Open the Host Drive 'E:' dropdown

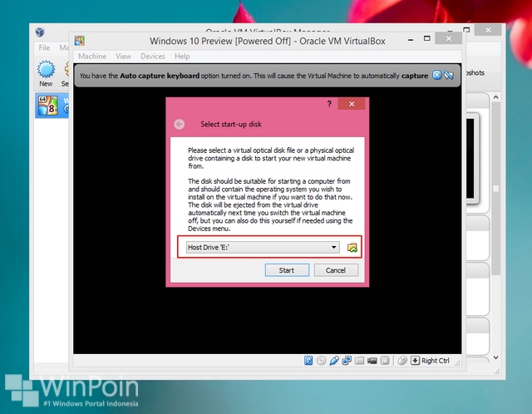click(x=263, y=248)
